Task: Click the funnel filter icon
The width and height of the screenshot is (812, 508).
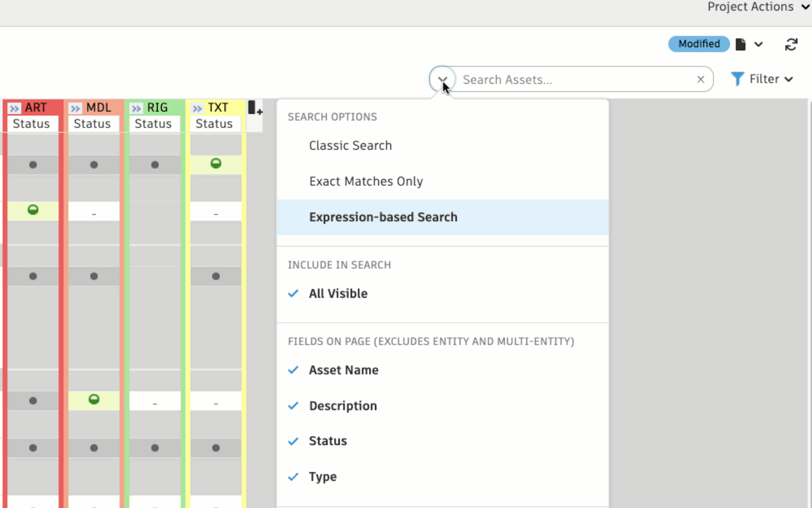Action: [737, 79]
